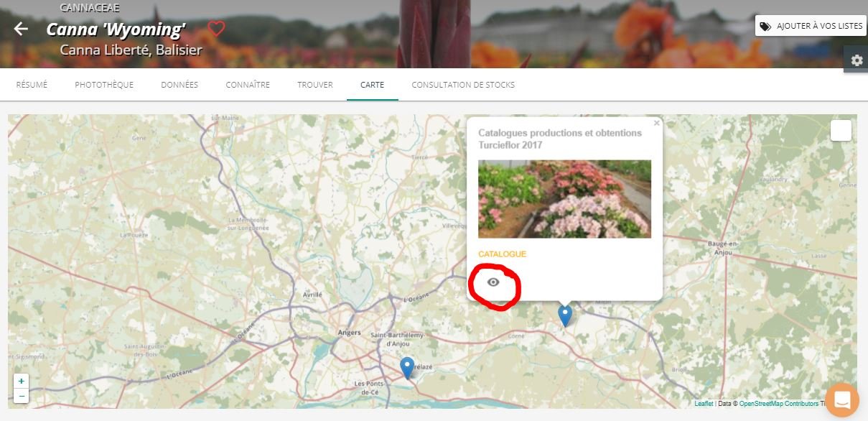Image resolution: width=868 pixels, height=421 pixels.
Task: Open the Trouver tab
Action: click(x=315, y=85)
